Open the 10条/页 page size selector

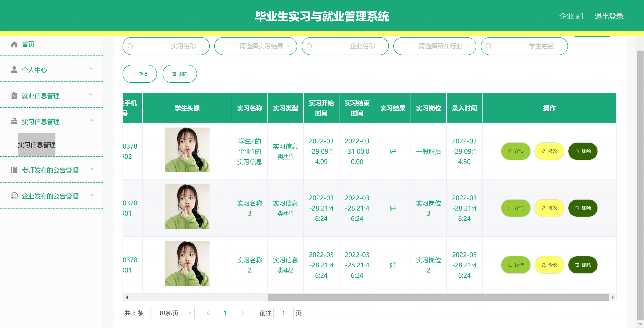click(x=172, y=313)
